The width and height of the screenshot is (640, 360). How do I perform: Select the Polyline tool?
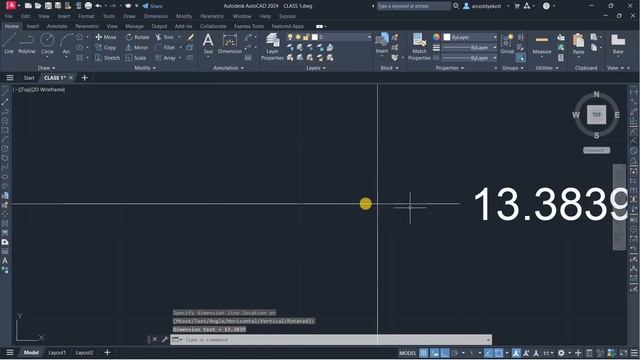27,44
